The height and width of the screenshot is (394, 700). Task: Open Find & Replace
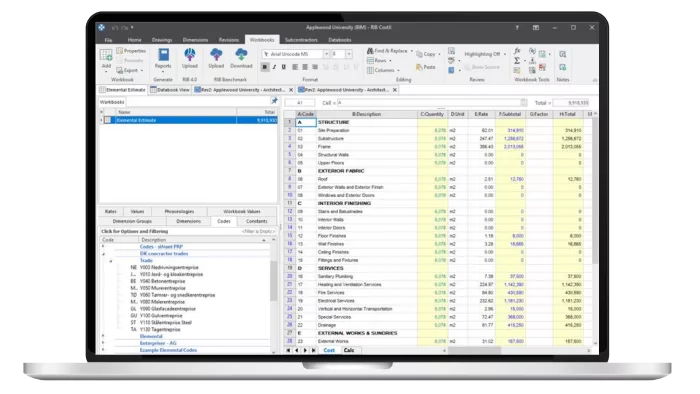[390, 51]
